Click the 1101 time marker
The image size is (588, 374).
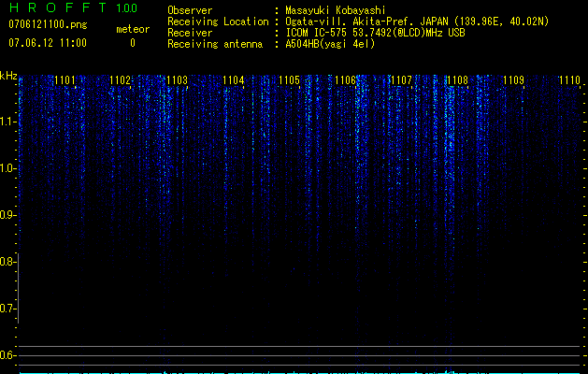point(65,79)
